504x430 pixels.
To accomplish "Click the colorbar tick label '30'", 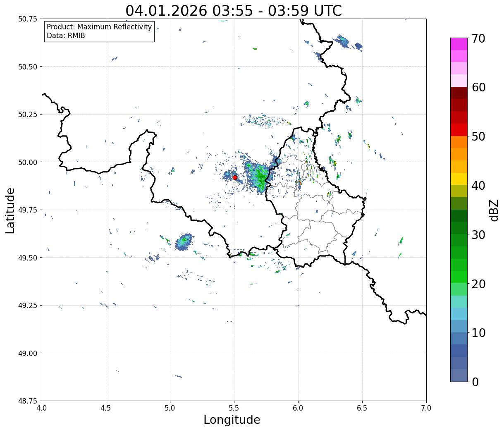I will coord(478,234).
